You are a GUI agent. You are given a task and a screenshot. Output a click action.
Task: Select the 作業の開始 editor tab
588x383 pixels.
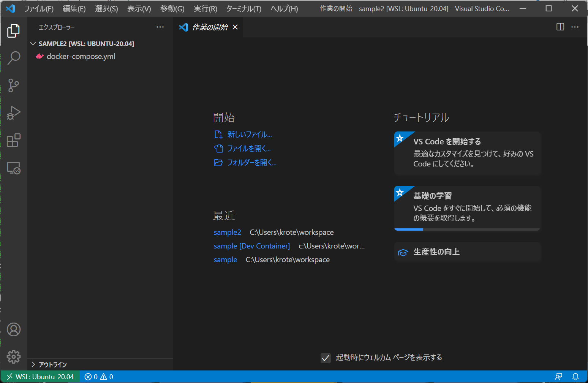point(209,27)
